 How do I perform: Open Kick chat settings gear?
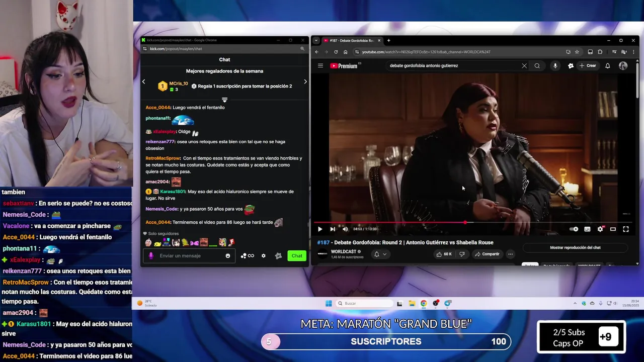point(263,256)
